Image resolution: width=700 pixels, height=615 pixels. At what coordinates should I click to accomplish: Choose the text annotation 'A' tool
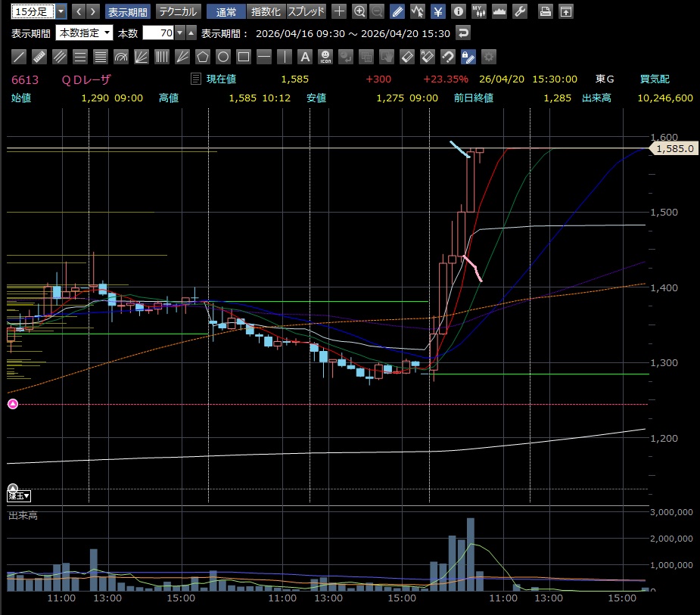[305, 57]
